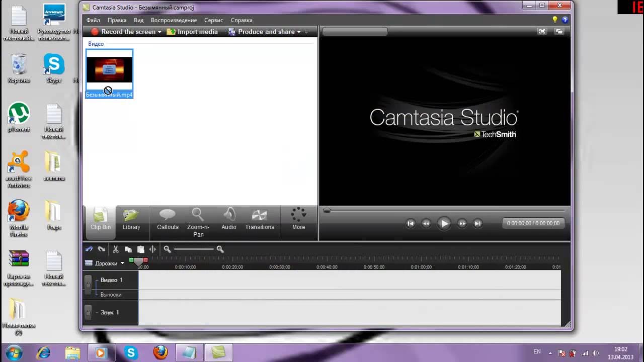Open Firefox from the taskbar
This screenshot has height=362, width=644.
pyautogui.click(x=160, y=352)
